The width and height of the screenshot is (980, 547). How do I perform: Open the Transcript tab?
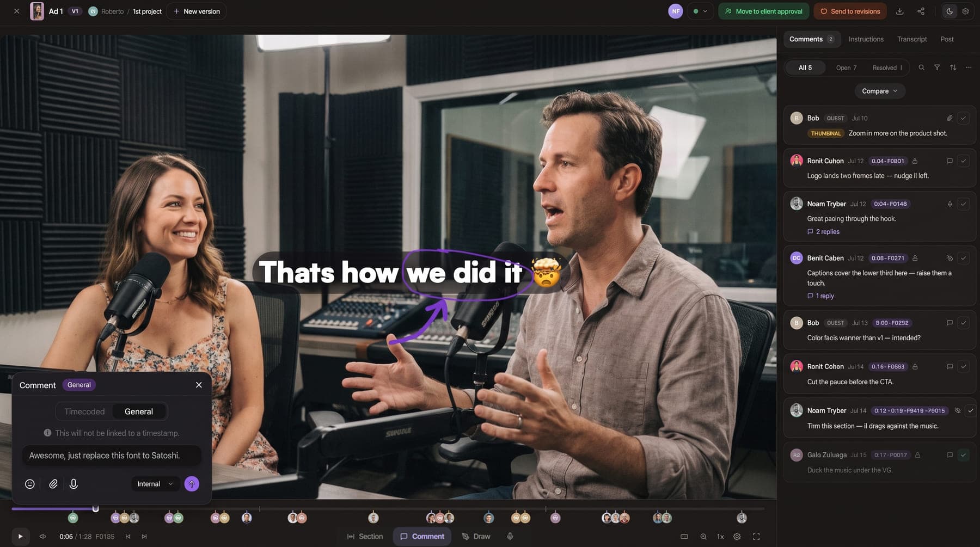tap(912, 39)
